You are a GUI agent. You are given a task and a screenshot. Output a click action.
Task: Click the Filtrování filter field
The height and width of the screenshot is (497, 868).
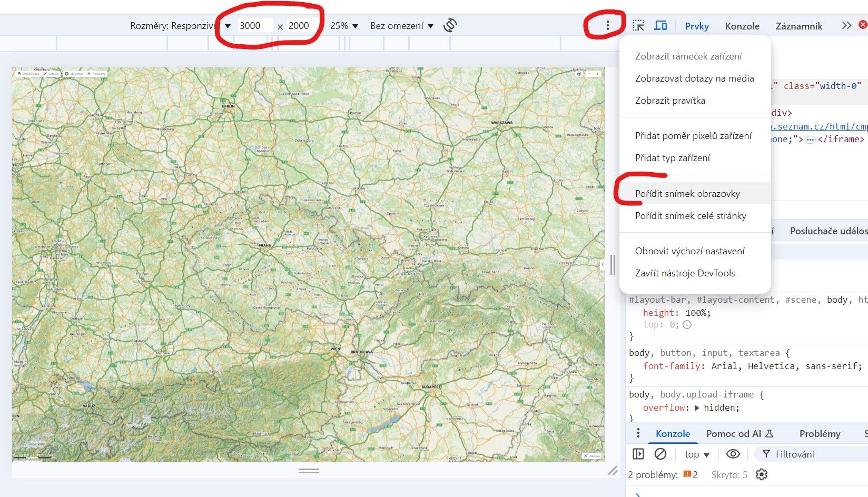tap(811, 454)
